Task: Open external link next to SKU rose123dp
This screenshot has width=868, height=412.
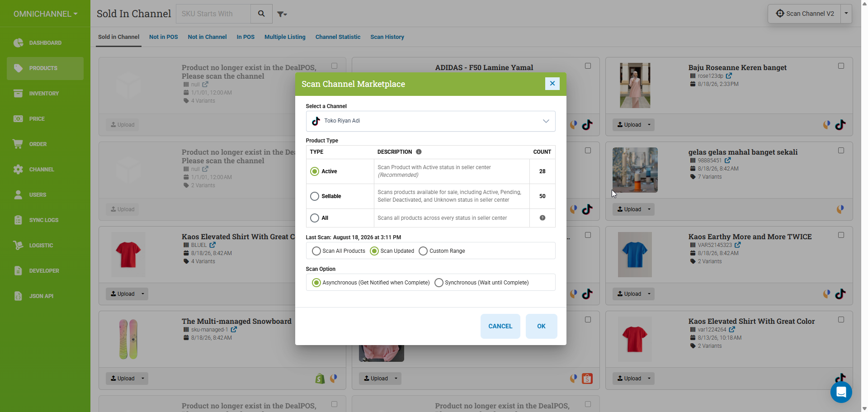Action: pyautogui.click(x=729, y=76)
